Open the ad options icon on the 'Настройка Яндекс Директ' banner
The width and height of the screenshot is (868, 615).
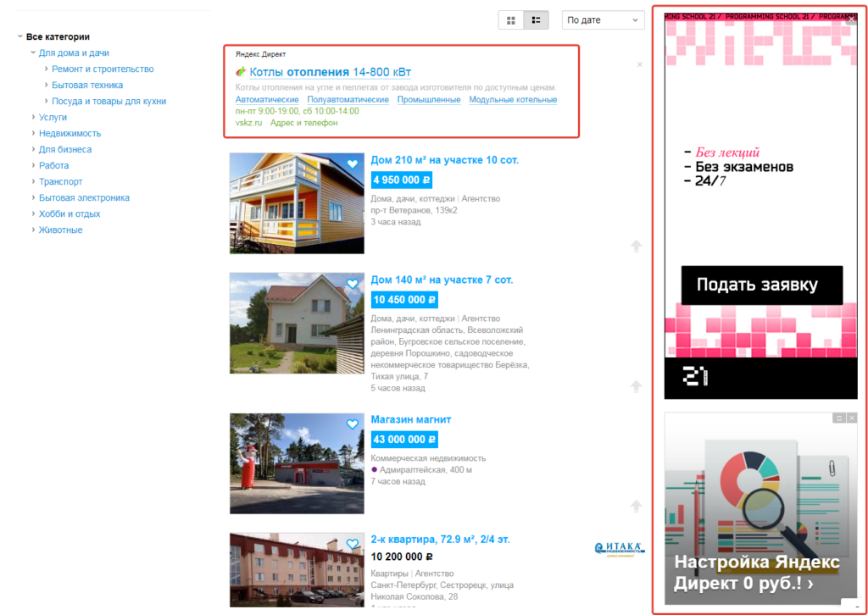pyautogui.click(x=839, y=418)
